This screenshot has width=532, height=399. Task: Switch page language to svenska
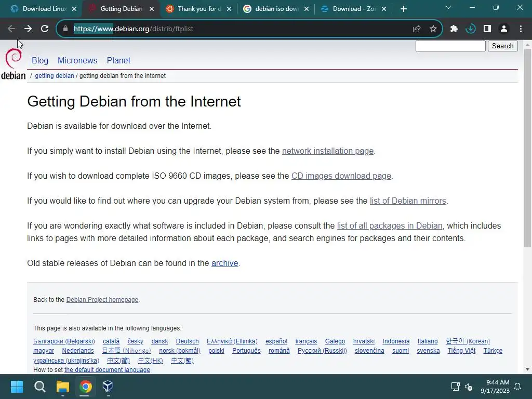pos(428,351)
